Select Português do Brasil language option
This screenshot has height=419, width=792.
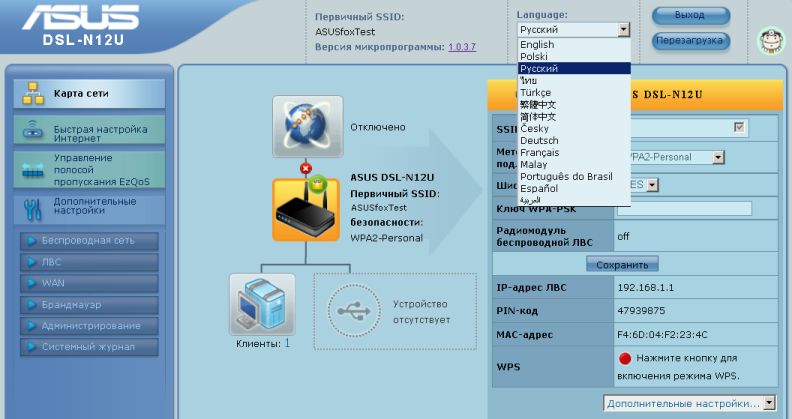574,176
